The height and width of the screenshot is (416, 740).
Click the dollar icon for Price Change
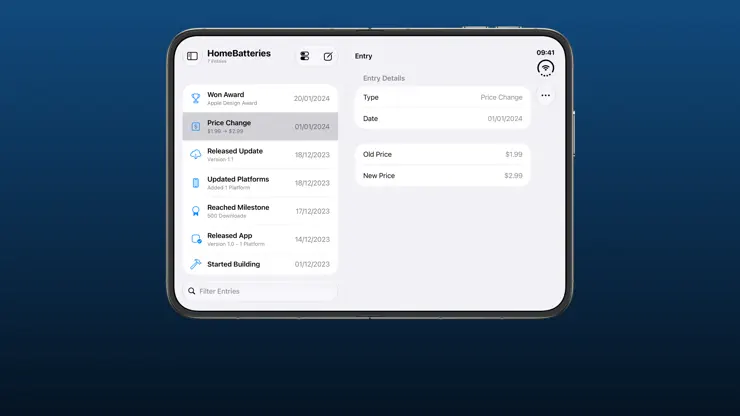[x=195, y=127]
